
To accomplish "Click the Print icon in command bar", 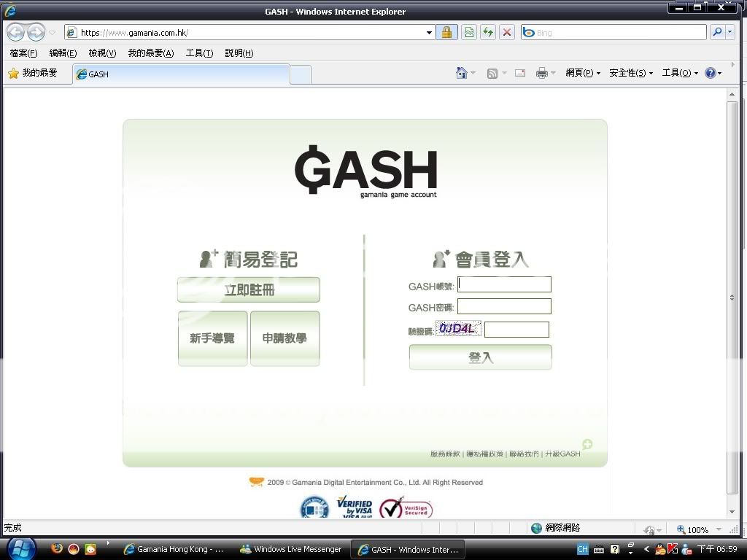I will (x=541, y=73).
